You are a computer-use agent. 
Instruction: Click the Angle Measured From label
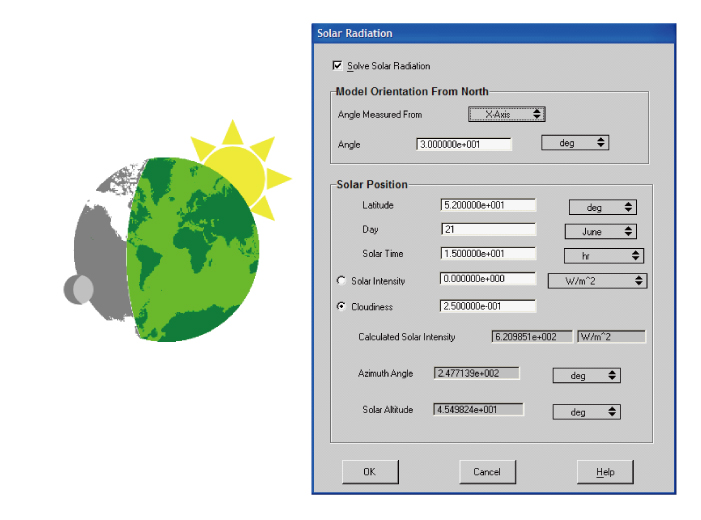point(380,114)
